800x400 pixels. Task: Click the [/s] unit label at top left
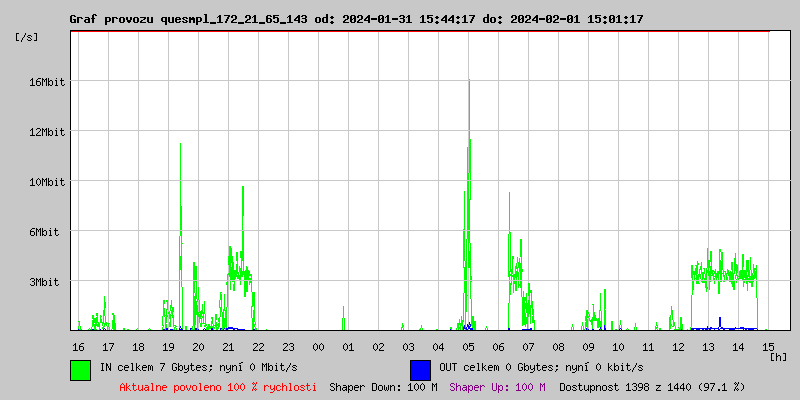pos(27,37)
